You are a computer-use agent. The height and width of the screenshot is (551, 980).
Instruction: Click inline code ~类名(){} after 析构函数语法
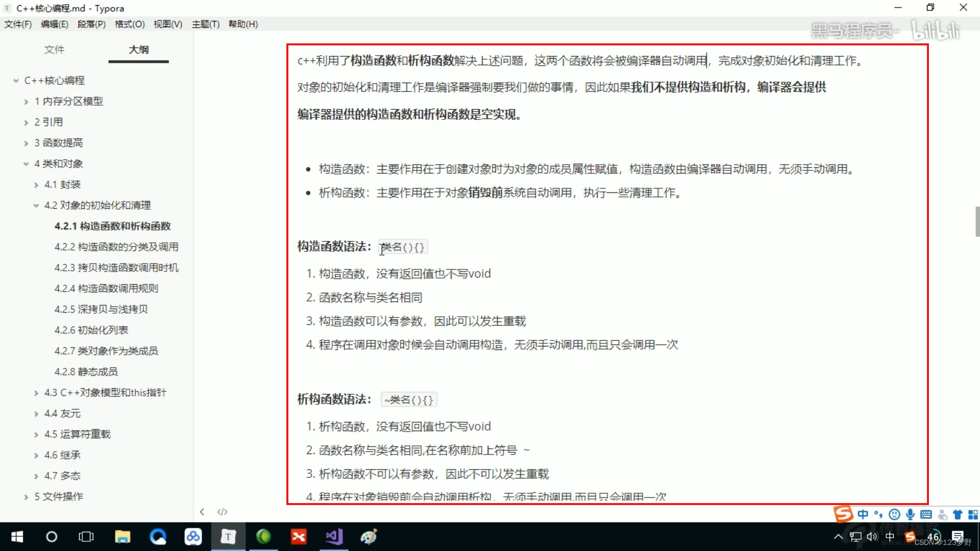pyautogui.click(x=409, y=399)
